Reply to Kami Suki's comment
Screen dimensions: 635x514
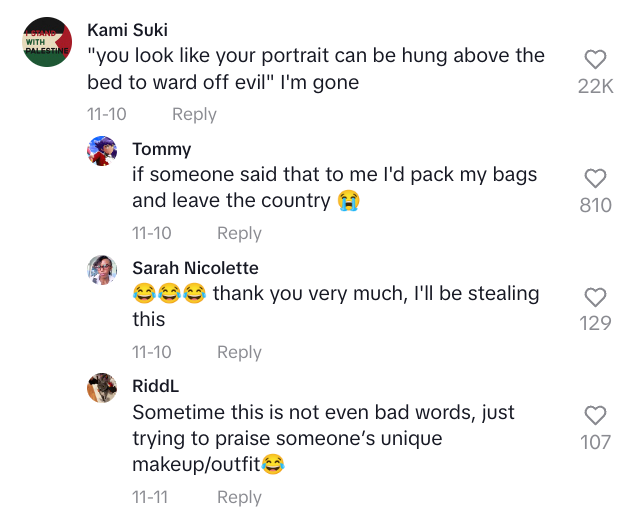(194, 114)
